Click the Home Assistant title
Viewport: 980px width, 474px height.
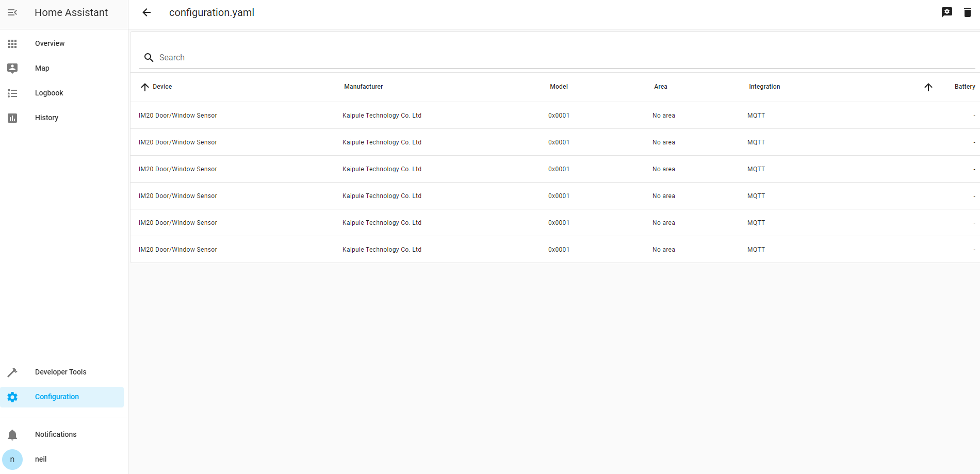(x=71, y=12)
